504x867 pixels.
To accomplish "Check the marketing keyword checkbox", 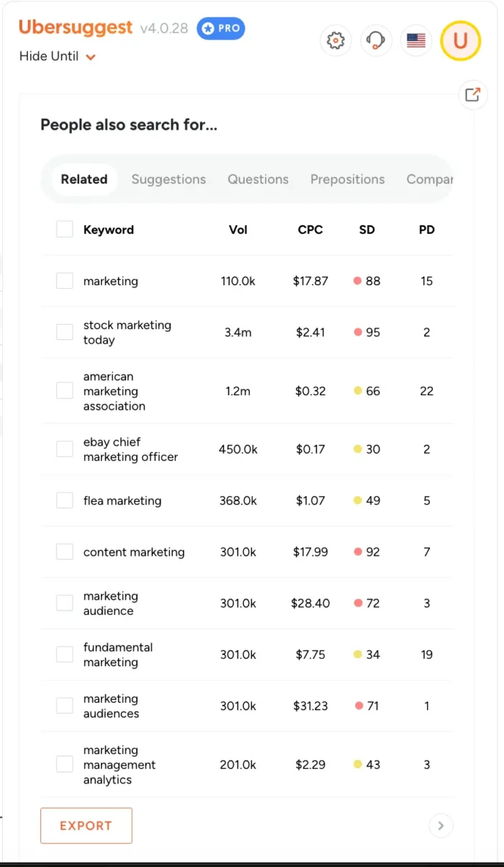I will tap(64, 281).
